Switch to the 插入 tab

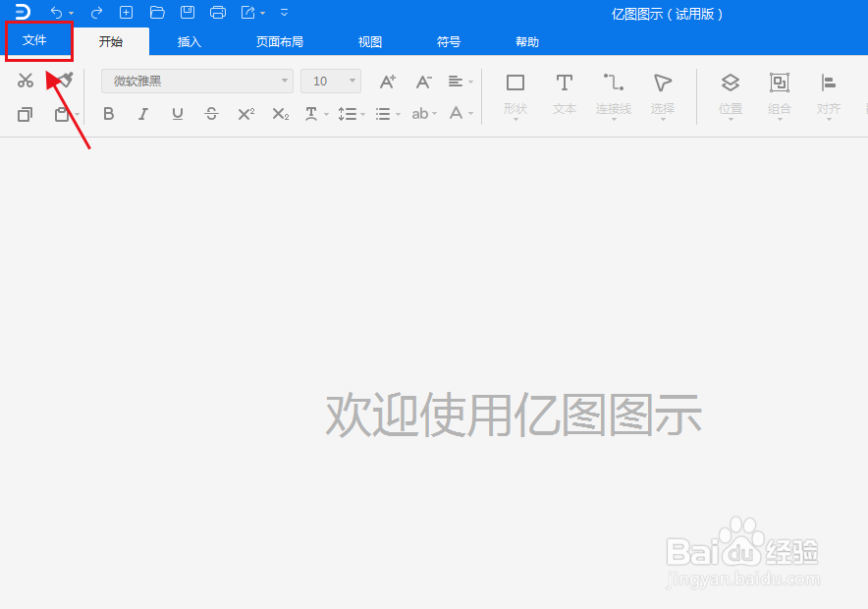tap(189, 41)
